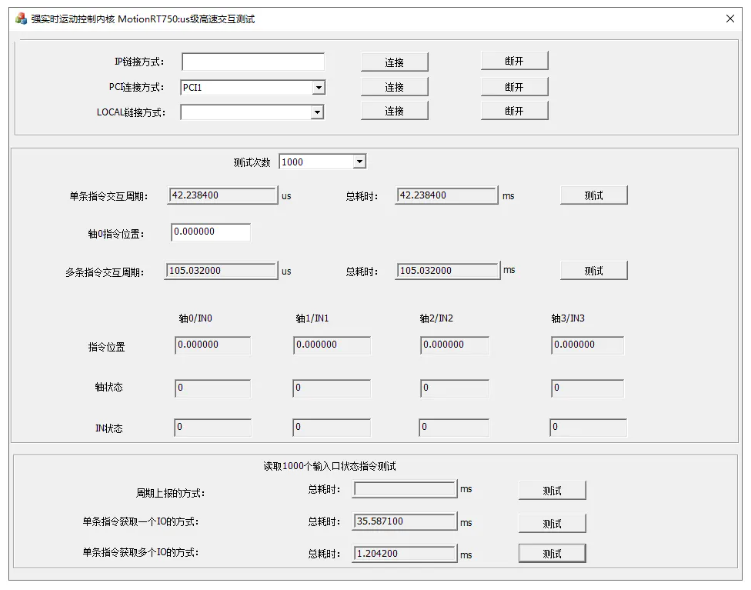The height and width of the screenshot is (590, 751).
Task: Click 总耗时 field showing 42.238400 ms
Action: (x=446, y=195)
